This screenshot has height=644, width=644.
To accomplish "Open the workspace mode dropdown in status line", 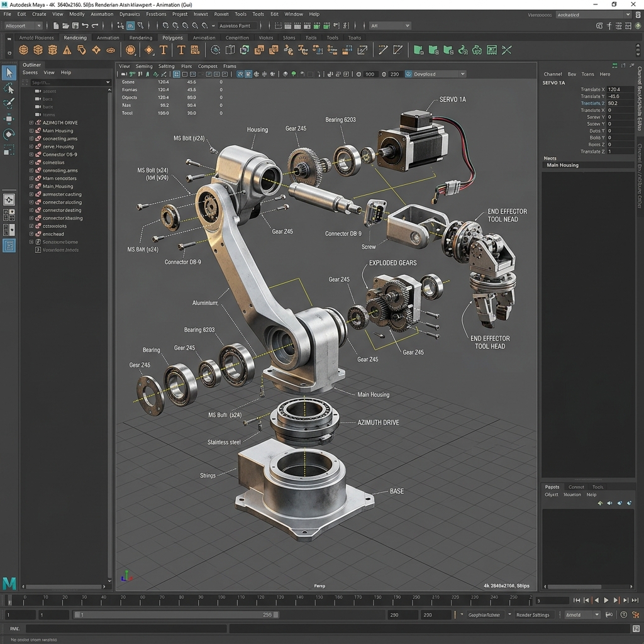I will click(23, 25).
